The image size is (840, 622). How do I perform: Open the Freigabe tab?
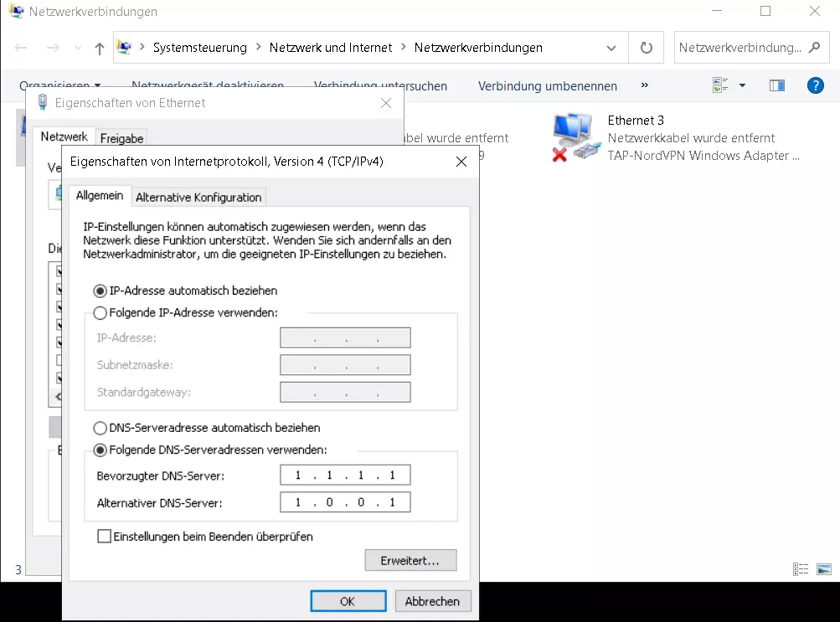point(121,139)
